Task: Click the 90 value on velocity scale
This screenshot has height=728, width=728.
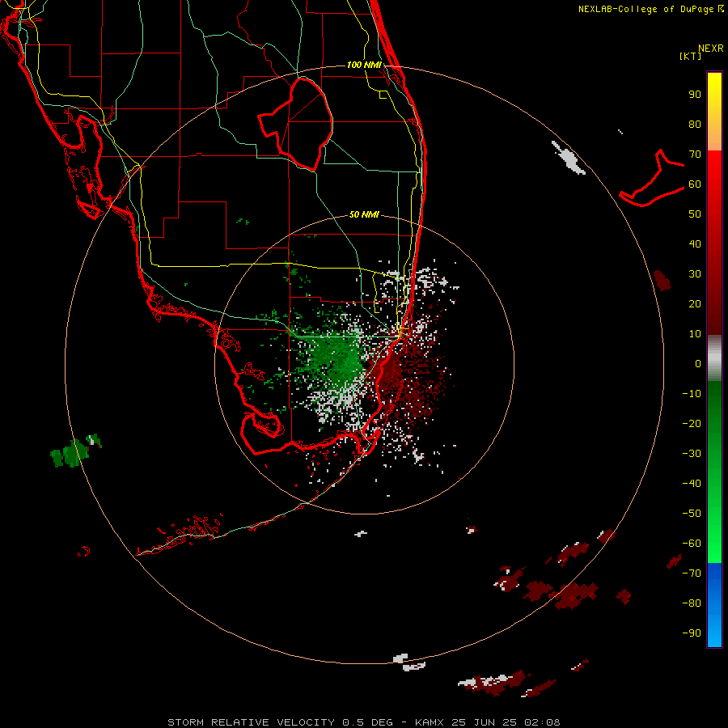Action: click(695, 95)
